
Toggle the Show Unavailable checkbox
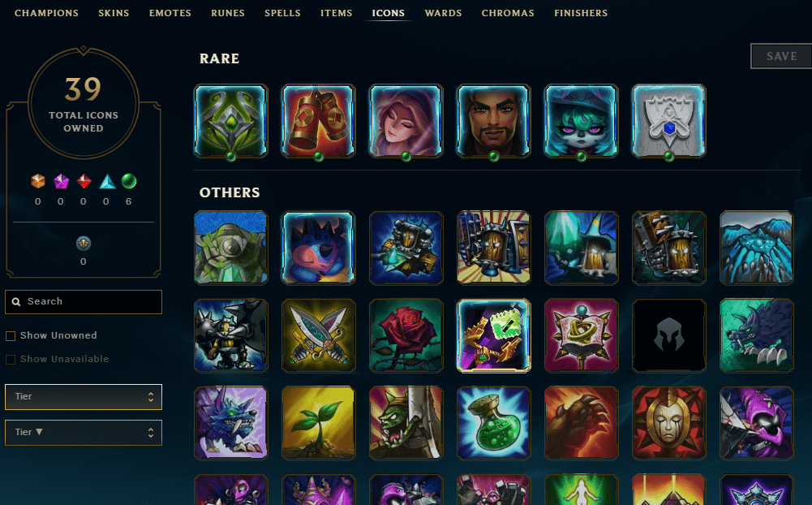tap(11, 360)
